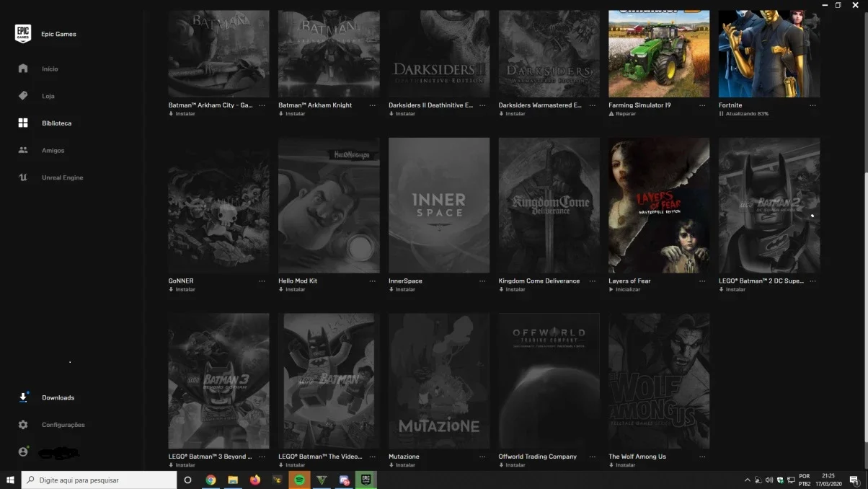Open the volume speaker tray icon
The height and width of the screenshot is (489, 868).
769,480
